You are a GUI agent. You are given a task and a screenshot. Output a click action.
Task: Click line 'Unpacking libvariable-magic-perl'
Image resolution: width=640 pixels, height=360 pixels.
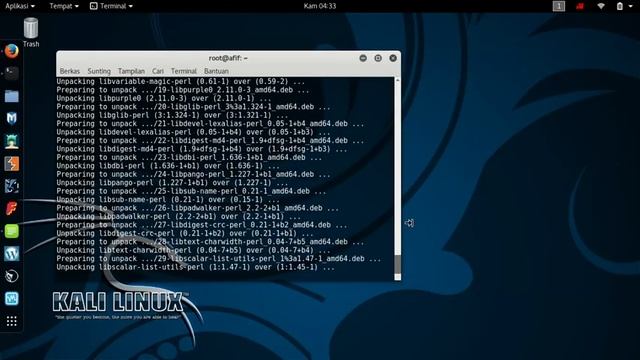tap(180, 82)
